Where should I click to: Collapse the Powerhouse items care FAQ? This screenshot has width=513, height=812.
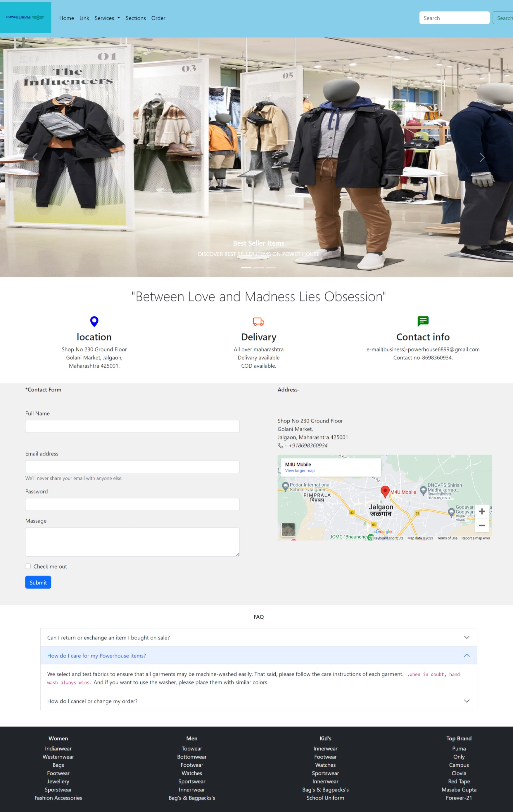pos(258,655)
